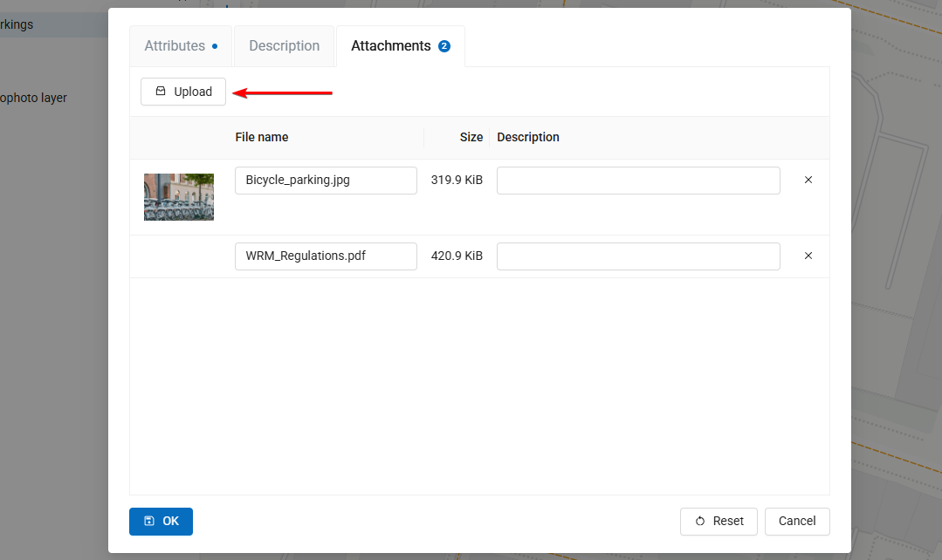This screenshot has width=942, height=560.
Task: Edit the Bicycle_parking.jpg file name field
Action: [x=326, y=181]
